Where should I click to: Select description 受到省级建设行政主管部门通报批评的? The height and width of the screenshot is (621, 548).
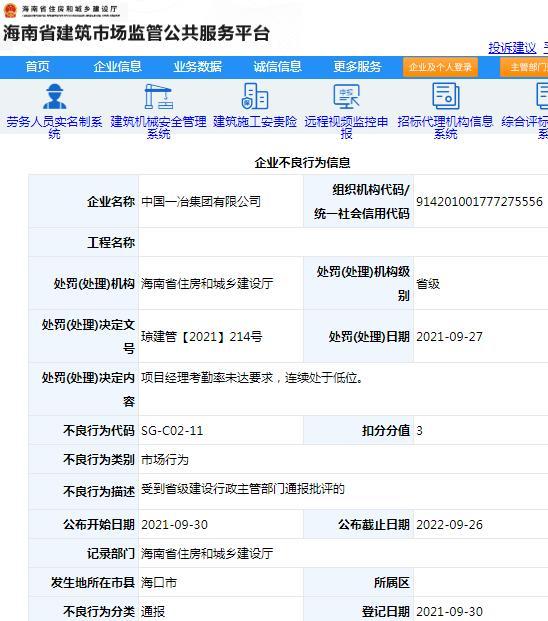(243, 489)
